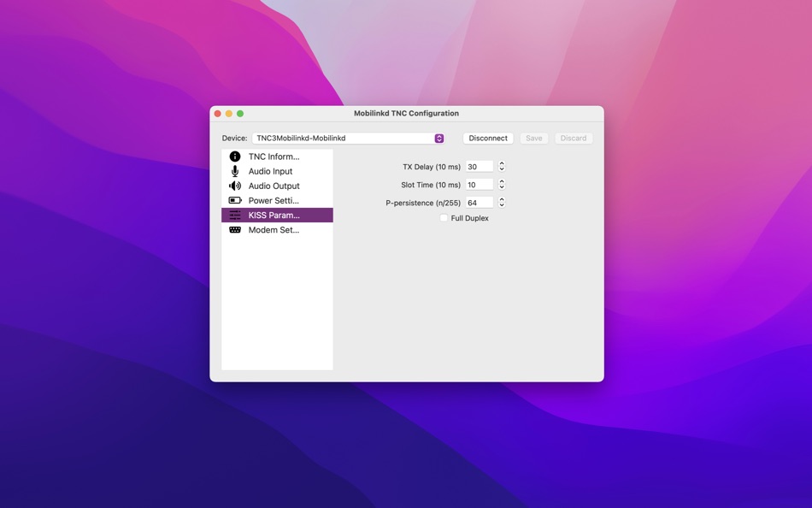The height and width of the screenshot is (508, 812).
Task: Click the chevron icon on the Device selector
Action: coord(438,138)
